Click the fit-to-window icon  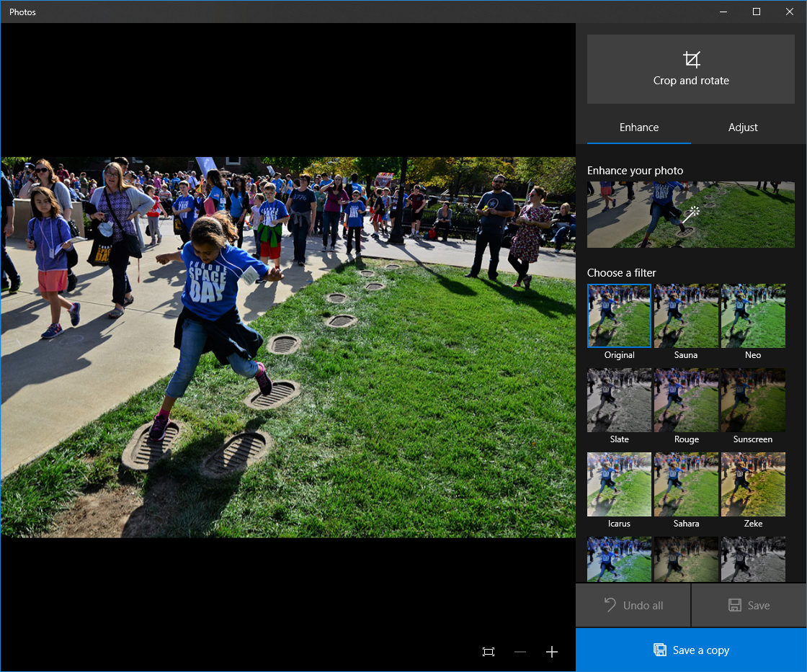pyautogui.click(x=489, y=652)
